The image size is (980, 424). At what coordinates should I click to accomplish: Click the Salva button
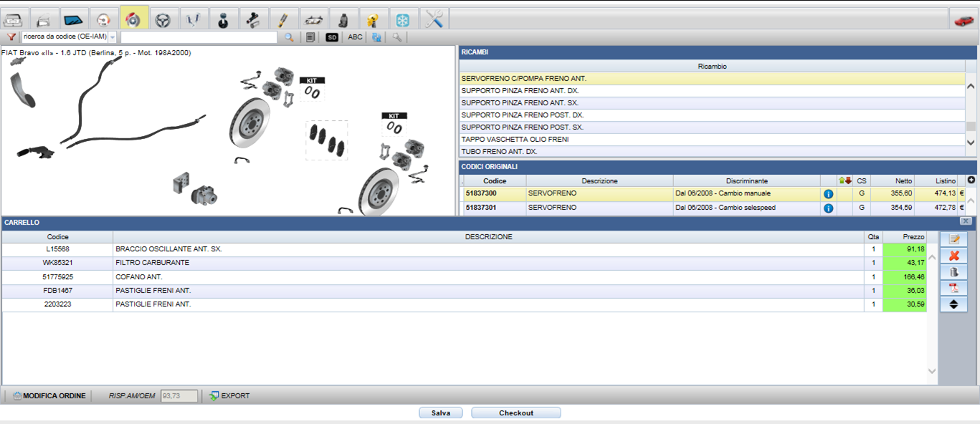[x=441, y=413]
